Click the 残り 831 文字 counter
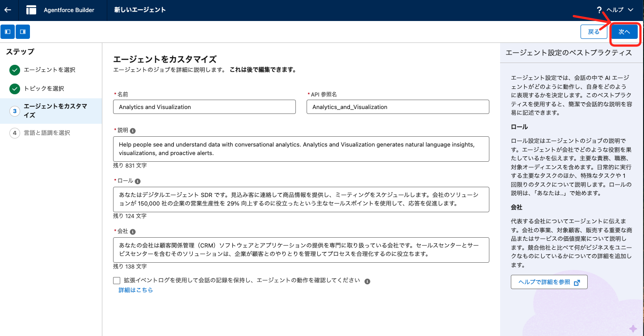Image resolution: width=644 pixels, height=336 pixels. 130,165
